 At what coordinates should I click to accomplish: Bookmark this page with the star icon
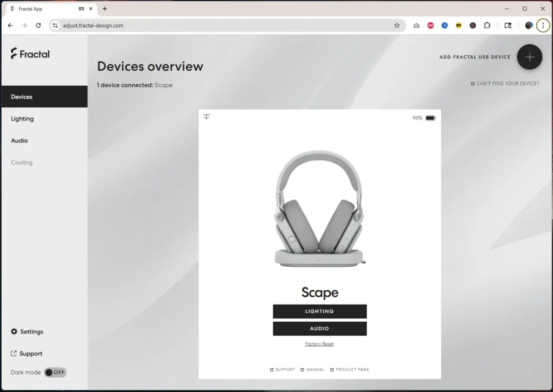pos(397,25)
